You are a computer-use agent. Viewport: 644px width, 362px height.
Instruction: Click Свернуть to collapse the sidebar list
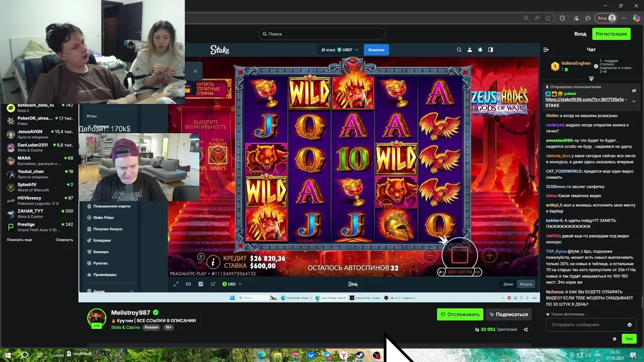pos(64,240)
